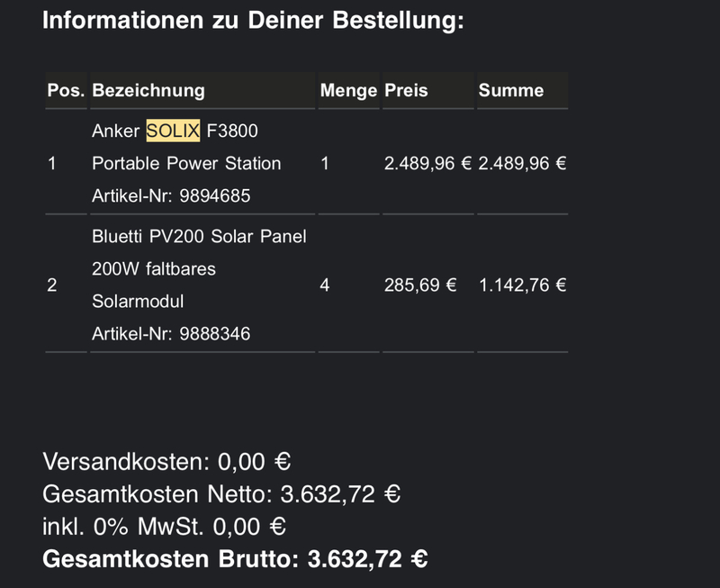The height and width of the screenshot is (588, 720).
Task: Select the "Bezeichnung" column header
Action: [148, 90]
